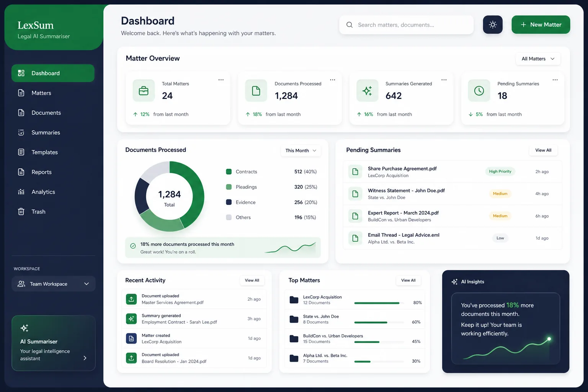The width and height of the screenshot is (588, 392).
Task: Click the sparkle icon for Summary generated activity
Action: (x=131, y=318)
